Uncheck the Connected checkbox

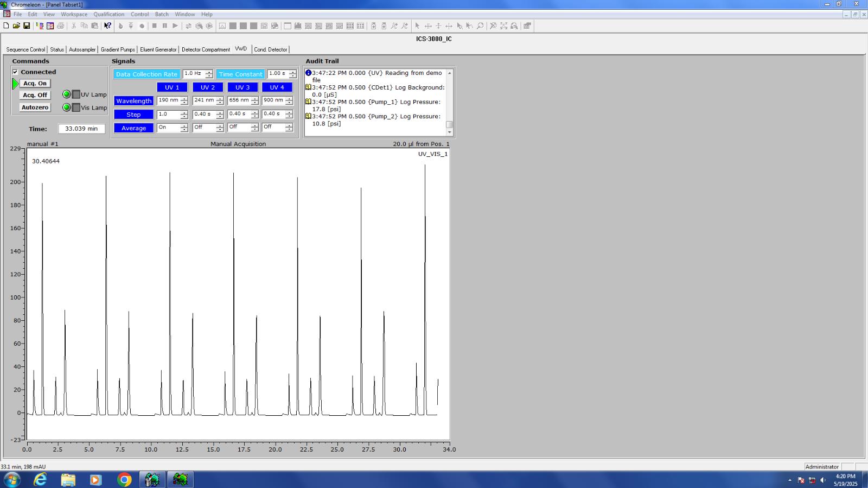pyautogui.click(x=15, y=72)
